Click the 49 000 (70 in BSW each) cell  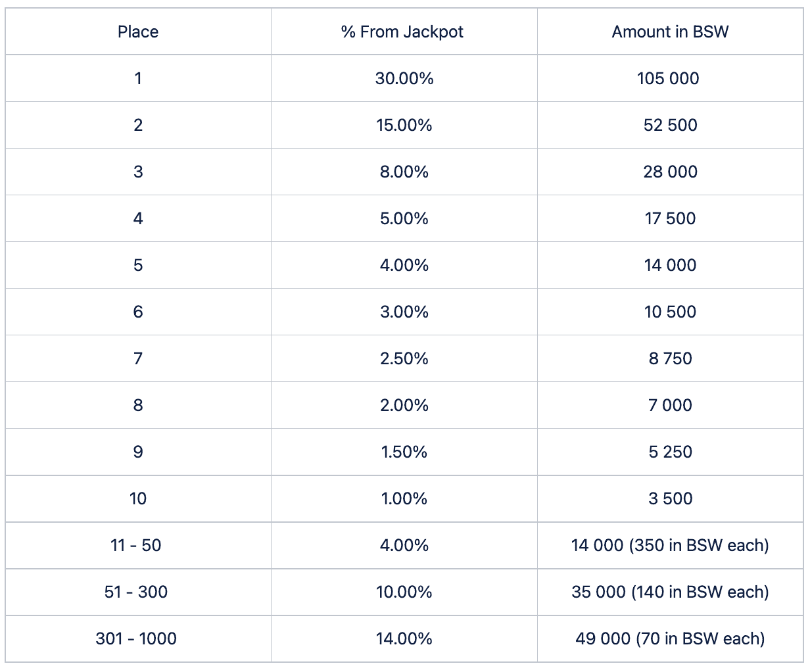[x=670, y=638]
